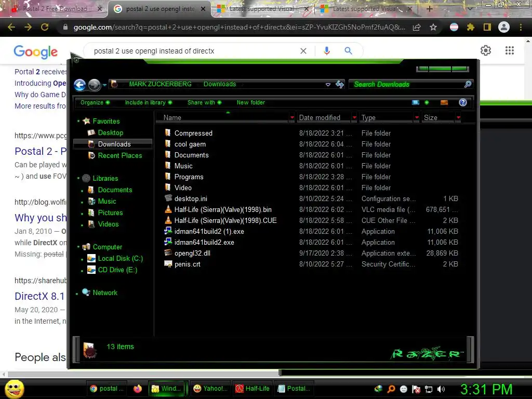Open the Include in library dropdown
Image resolution: width=532 pixels, height=399 pixels.
coord(148,102)
